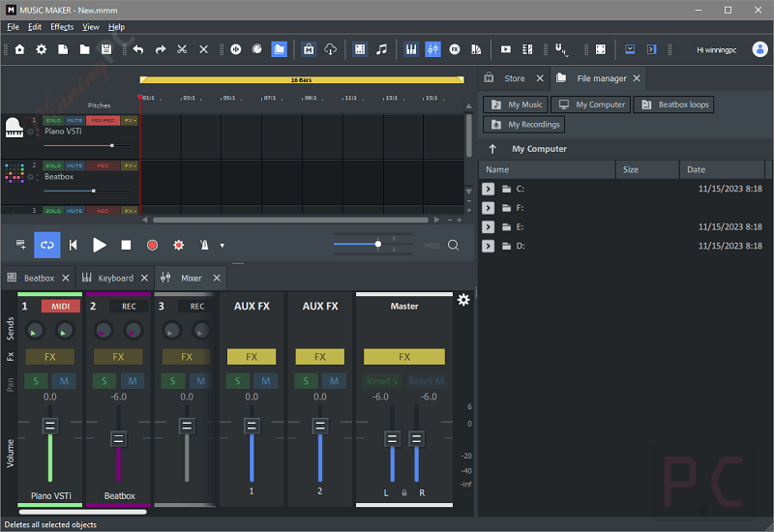Click the cloud download icon

330,49
